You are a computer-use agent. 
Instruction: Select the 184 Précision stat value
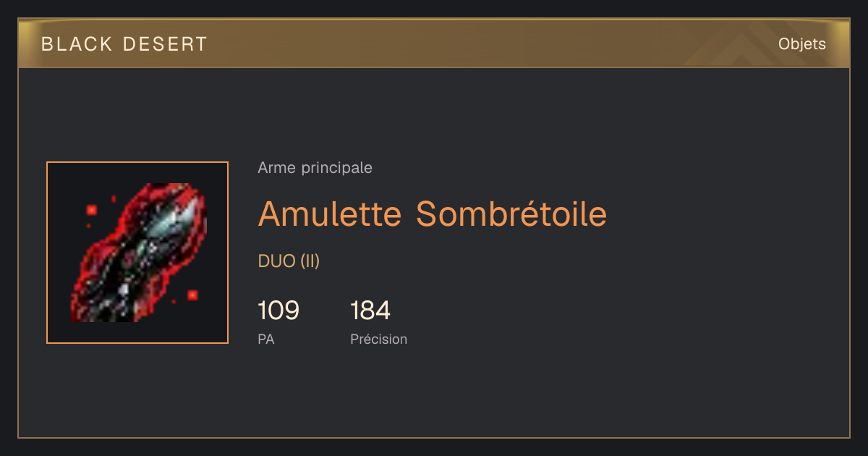click(x=370, y=311)
